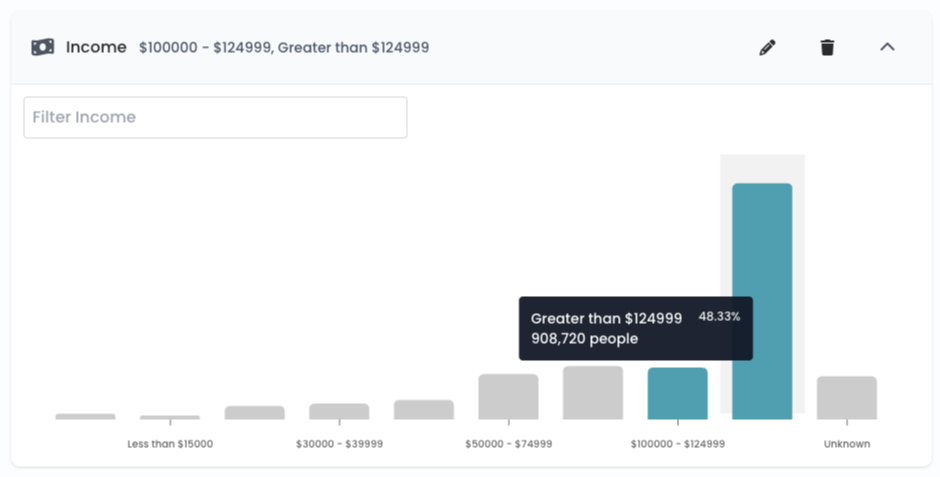Focus the Filter Income input field

click(x=215, y=117)
